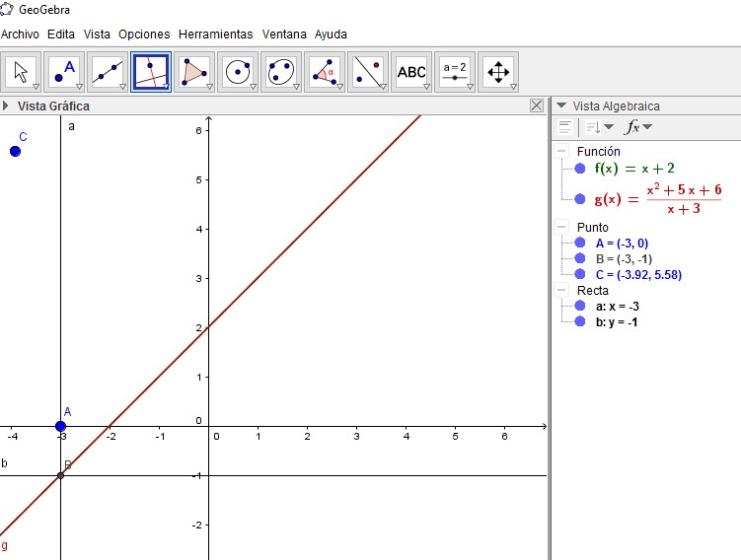Select A = (-3, 0) entry
Screen dimensions: 741x560
point(622,244)
